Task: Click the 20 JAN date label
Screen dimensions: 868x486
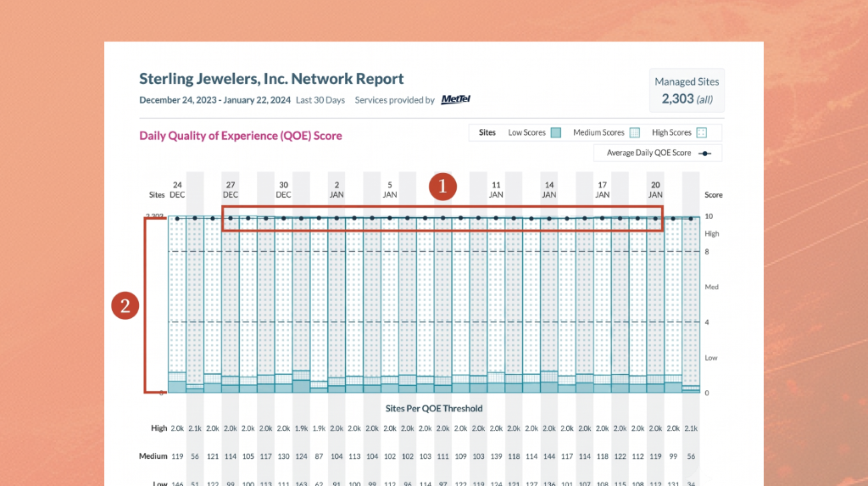Action: pyautogui.click(x=655, y=189)
